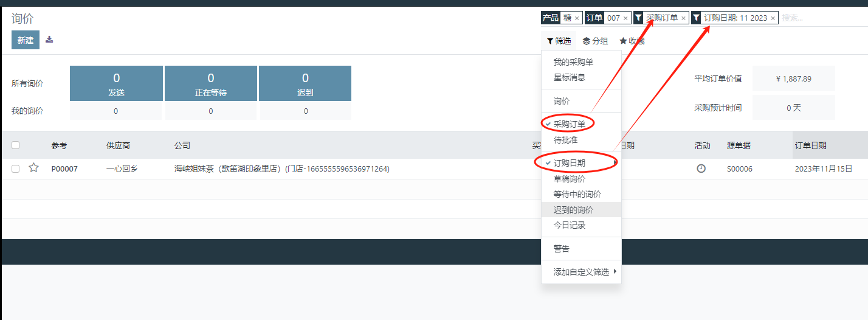The image size is (868, 320).
Task: Click the download export icon
Action: point(49,40)
